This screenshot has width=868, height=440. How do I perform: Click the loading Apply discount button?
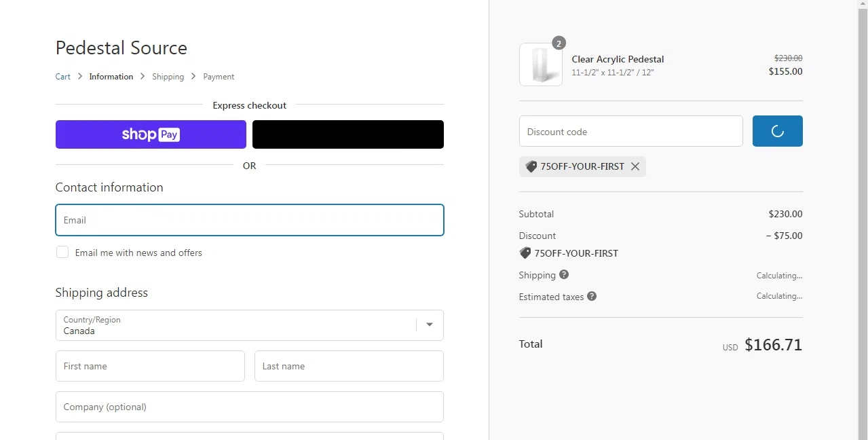[778, 131]
